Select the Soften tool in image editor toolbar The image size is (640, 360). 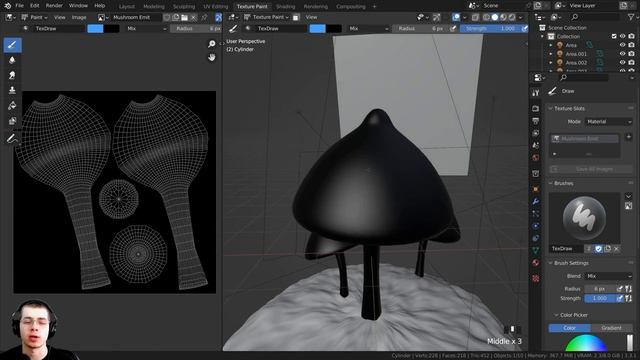(x=12, y=60)
